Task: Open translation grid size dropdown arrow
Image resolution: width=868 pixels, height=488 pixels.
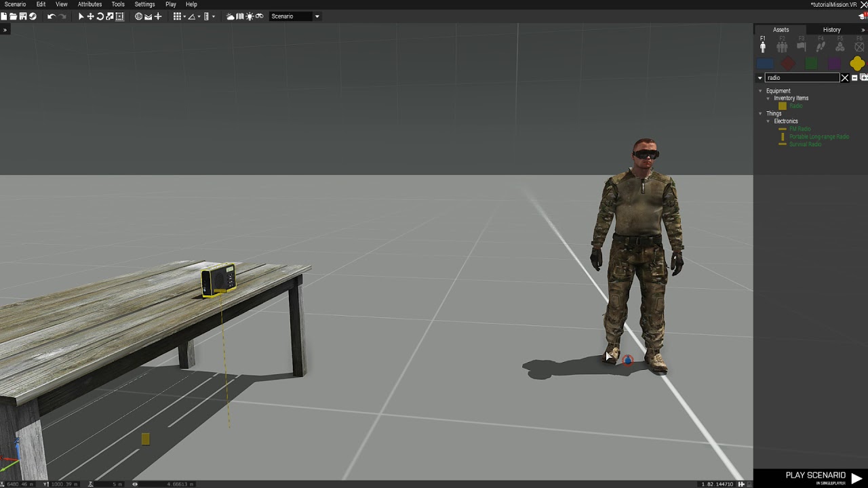Action: 184,16
